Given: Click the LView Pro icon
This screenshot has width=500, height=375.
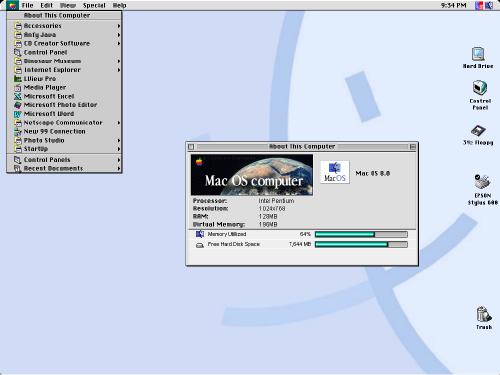Looking at the screenshot, I should click(18, 79).
